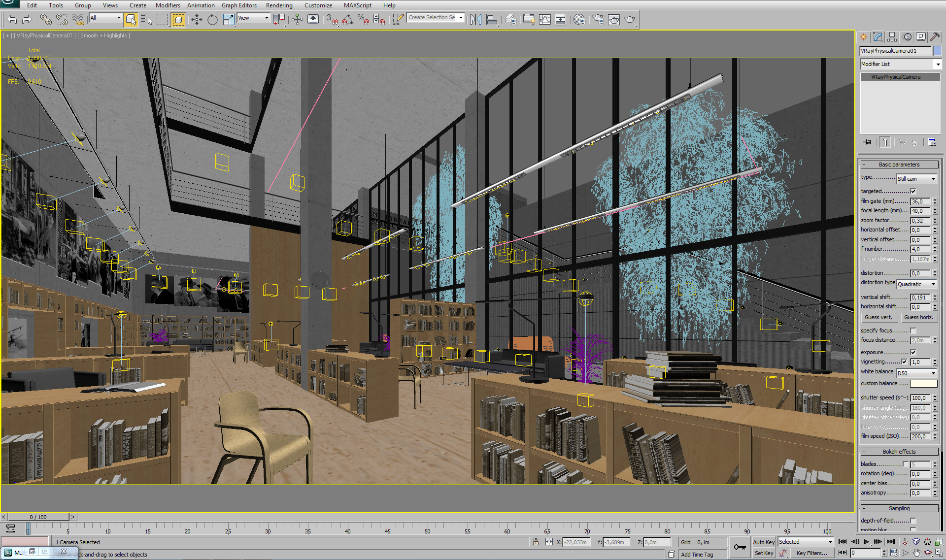Switch to the Hierarchy command panel tab
The height and width of the screenshot is (560, 946).
[x=892, y=37]
